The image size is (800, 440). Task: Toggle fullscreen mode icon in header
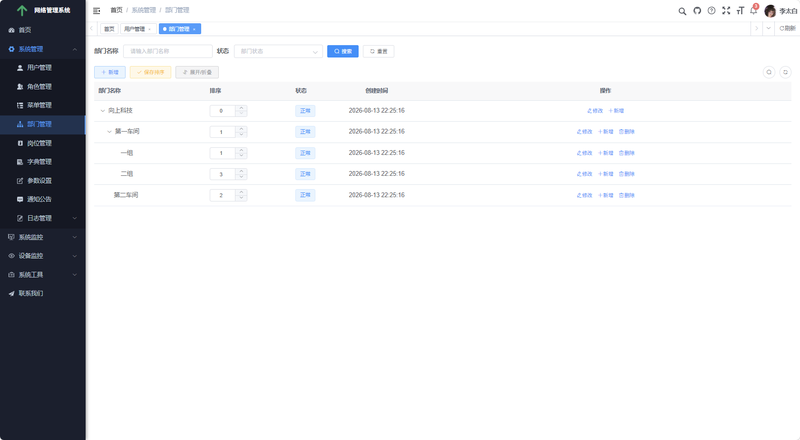(726, 11)
